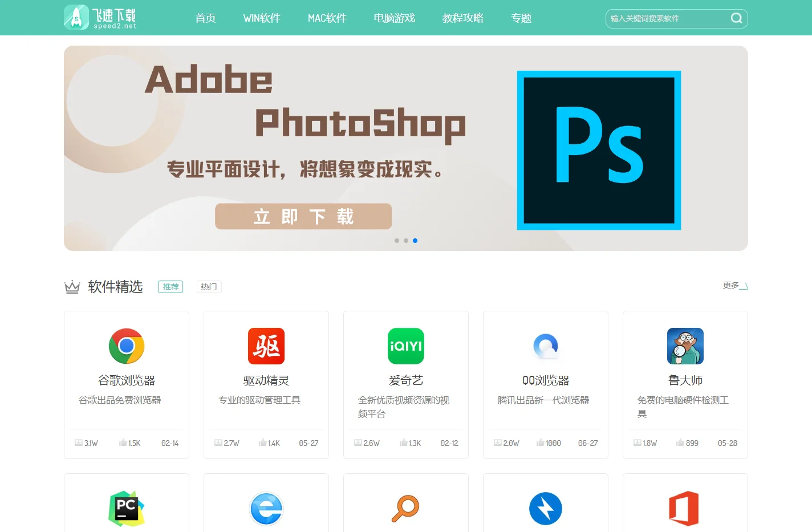Switch to the 热门 tab
This screenshot has height=532, width=812.
[x=209, y=287]
